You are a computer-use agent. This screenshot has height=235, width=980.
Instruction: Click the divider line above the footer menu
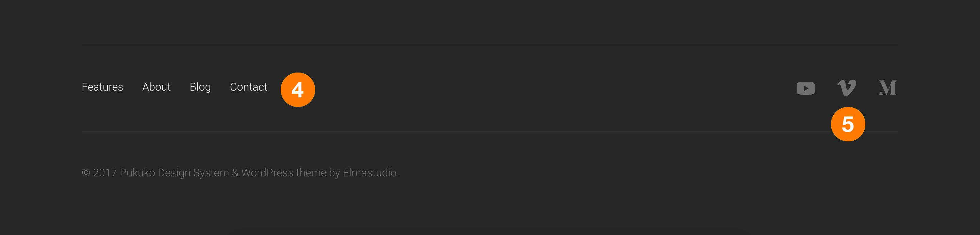490,44
